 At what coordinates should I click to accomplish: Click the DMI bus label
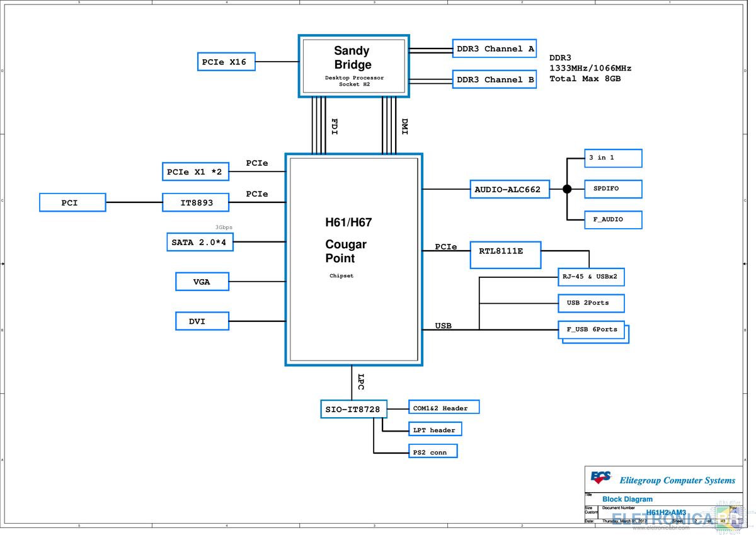click(x=404, y=127)
